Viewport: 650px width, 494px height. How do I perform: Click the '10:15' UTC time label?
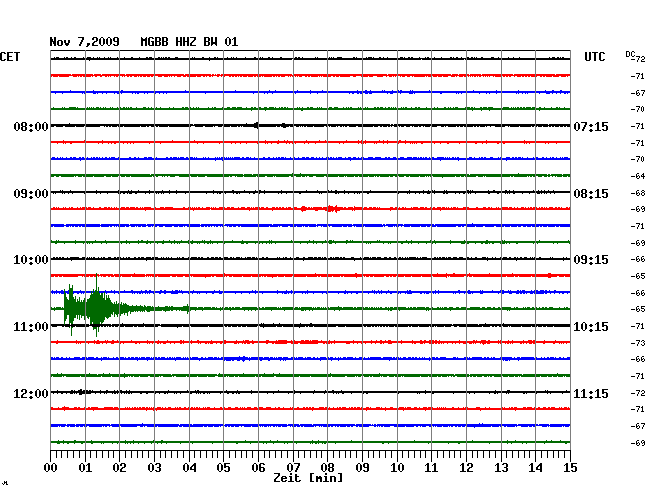click(x=591, y=327)
